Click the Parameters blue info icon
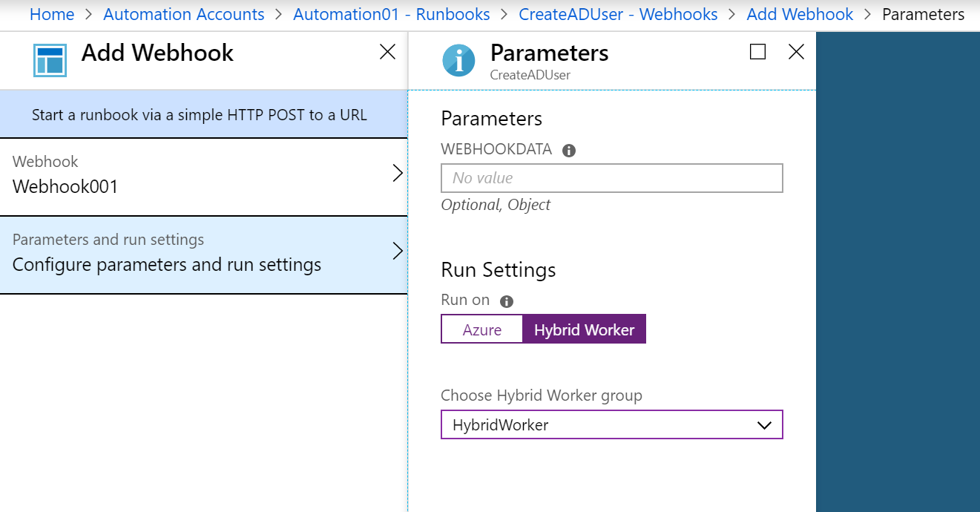980x512 pixels. click(x=458, y=60)
